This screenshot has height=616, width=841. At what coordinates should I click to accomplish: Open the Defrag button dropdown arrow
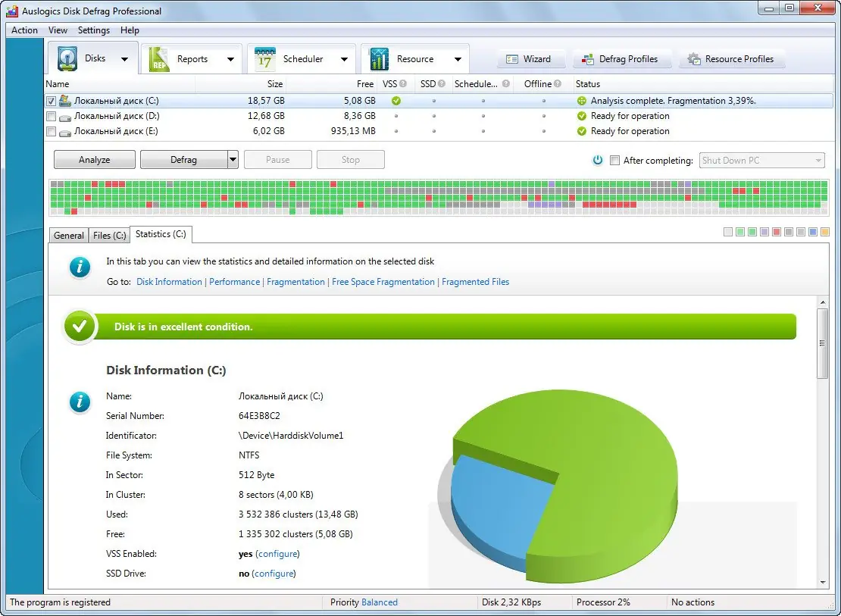(233, 159)
